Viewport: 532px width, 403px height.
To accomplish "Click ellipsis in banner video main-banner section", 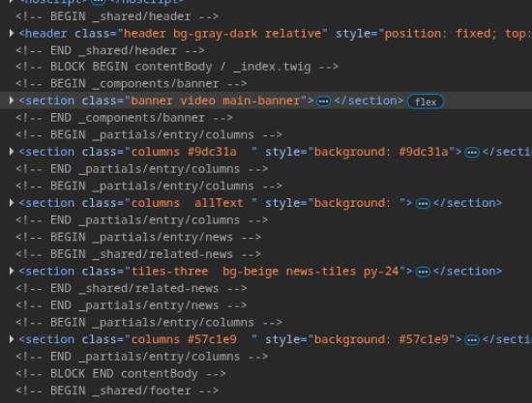I will click(x=323, y=101).
